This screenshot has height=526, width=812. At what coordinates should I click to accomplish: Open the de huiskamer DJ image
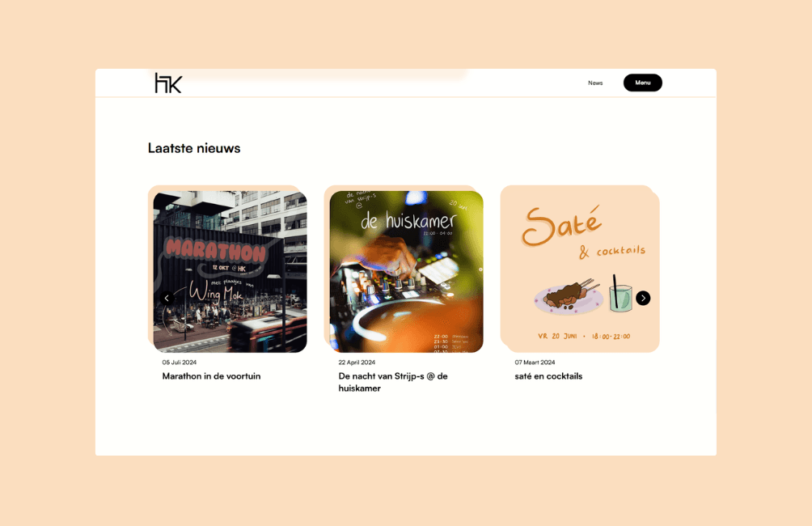[x=407, y=272]
